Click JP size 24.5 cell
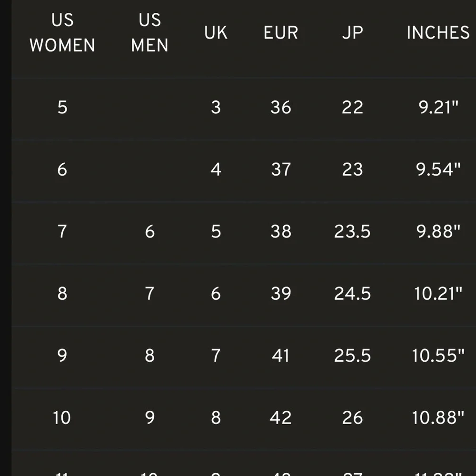Viewport: 476px width, 476px height. (x=352, y=294)
